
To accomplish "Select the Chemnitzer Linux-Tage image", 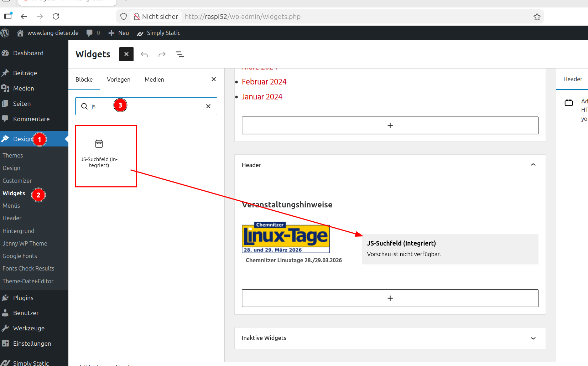I will tap(286, 237).
